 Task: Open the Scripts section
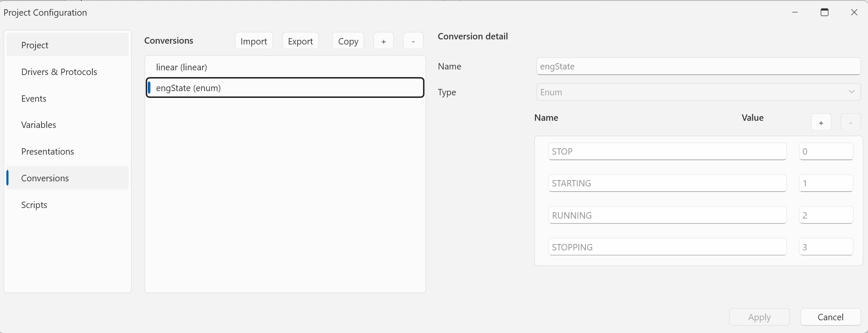click(x=67, y=205)
